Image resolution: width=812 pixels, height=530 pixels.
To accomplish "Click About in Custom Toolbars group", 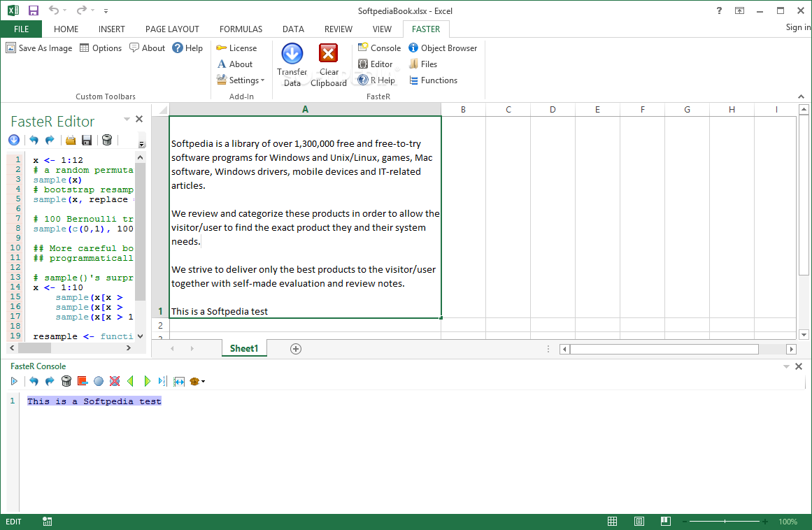I will tap(147, 48).
